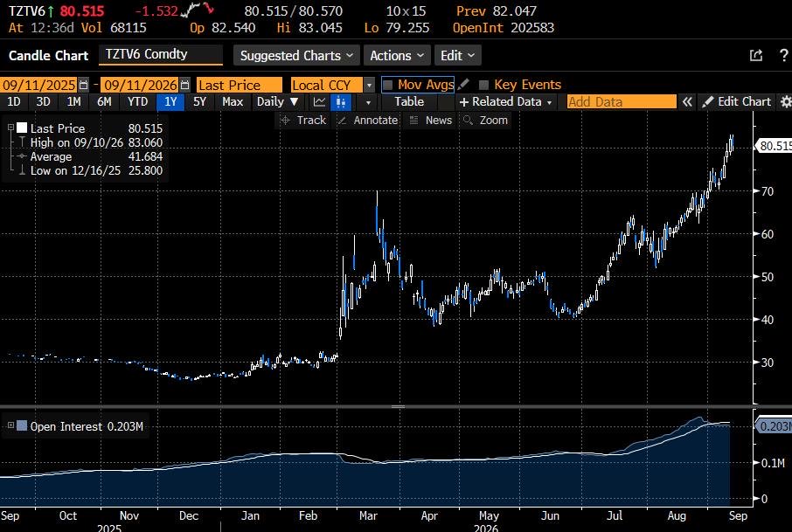Open Suggested Charts dropdown
Screen dimensions: 792x532
click(x=296, y=56)
